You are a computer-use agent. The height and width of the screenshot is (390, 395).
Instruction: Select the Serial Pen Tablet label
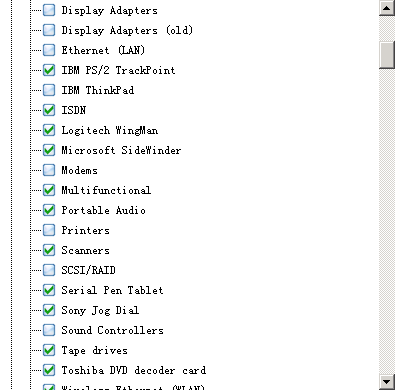[x=112, y=290]
